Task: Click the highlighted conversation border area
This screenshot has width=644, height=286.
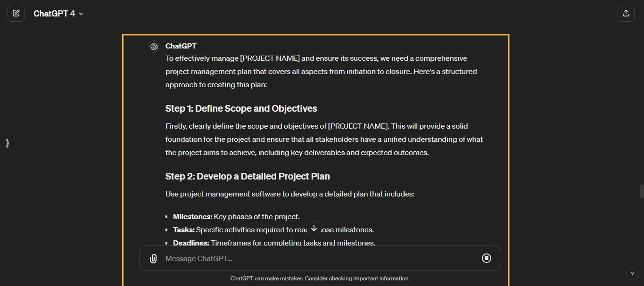Action: (x=315, y=34)
